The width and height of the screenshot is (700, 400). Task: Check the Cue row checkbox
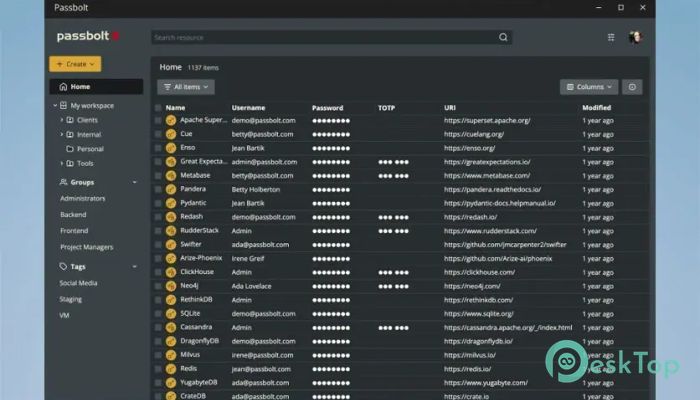pyautogui.click(x=158, y=134)
